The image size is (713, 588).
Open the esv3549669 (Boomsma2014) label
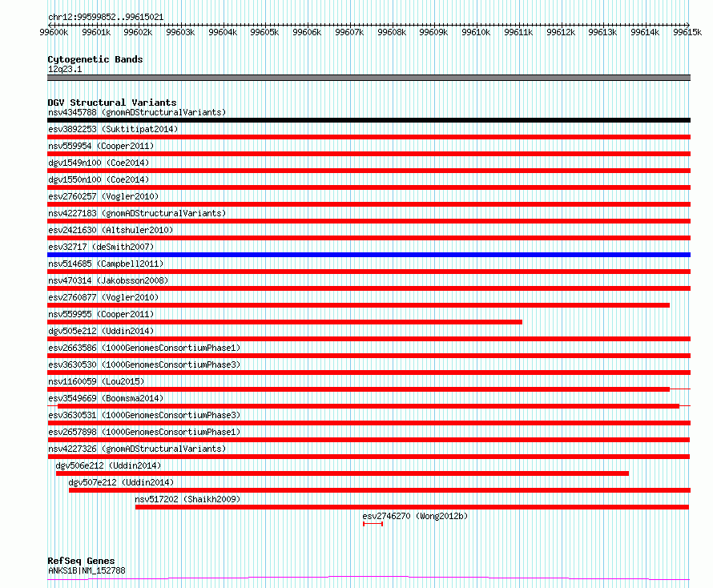point(106,398)
